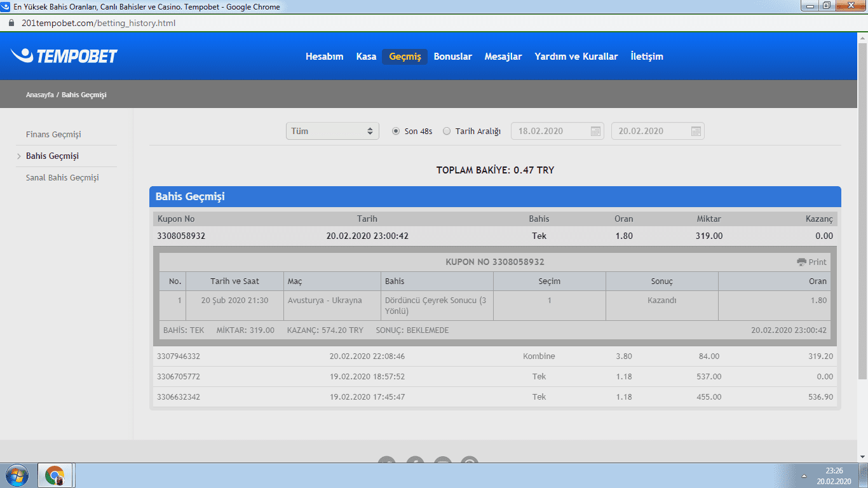Open Yardım ve Kurallar
The image size is (868, 488).
point(576,57)
